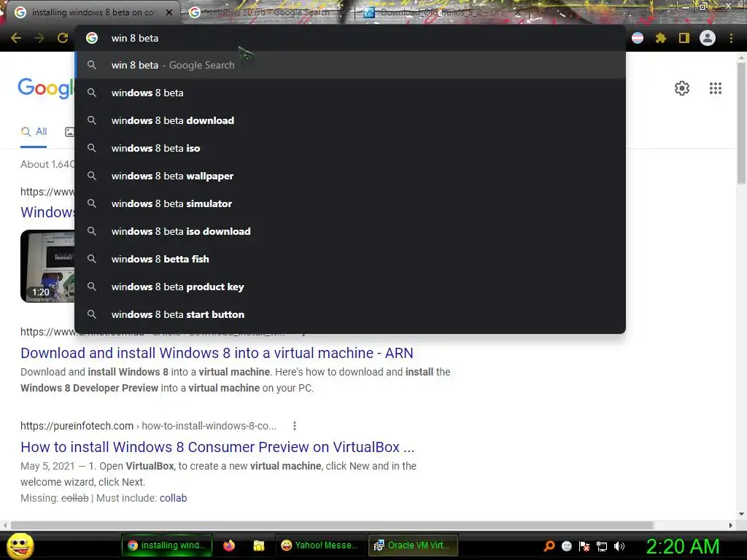Click the Google logo on the results page

(x=46, y=88)
